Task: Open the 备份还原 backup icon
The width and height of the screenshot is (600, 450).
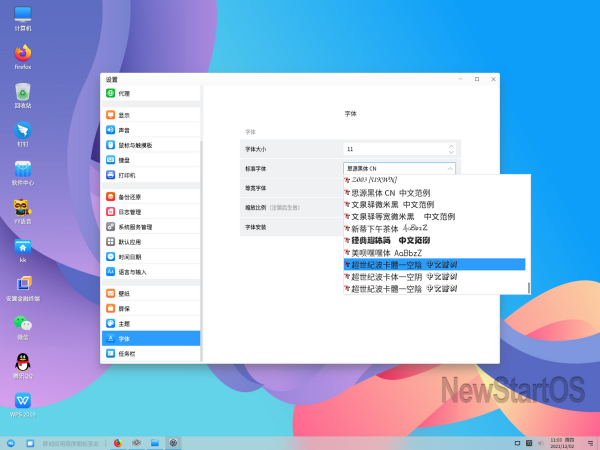Action: pyautogui.click(x=111, y=197)
